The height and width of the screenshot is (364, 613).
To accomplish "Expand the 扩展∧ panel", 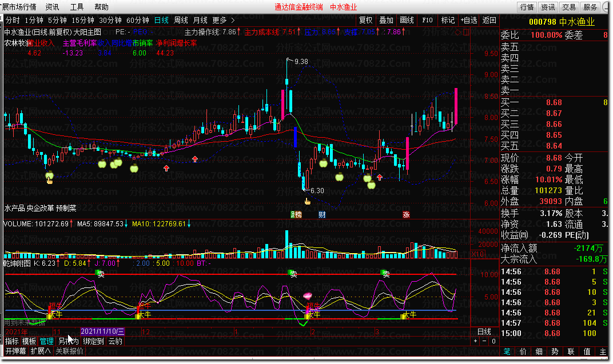I will [41, 351].
